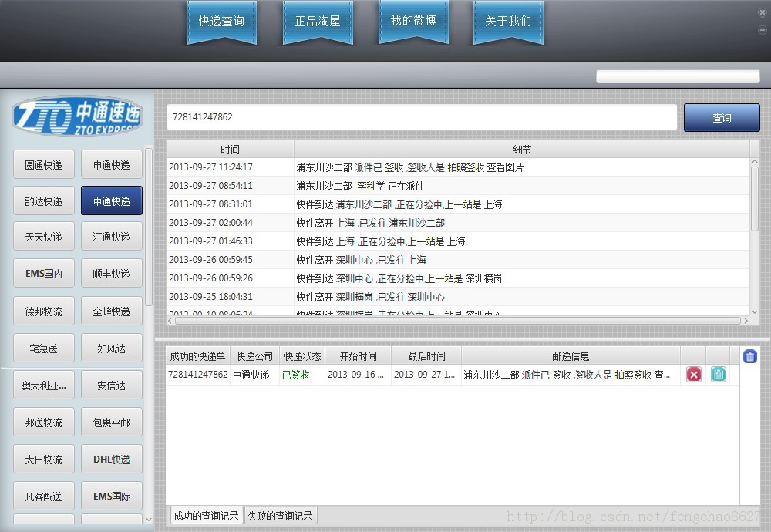This screenshot has width=771, height=532.
Task: Click the horizontal scrollbar right arrow
Action: (746, 321)
